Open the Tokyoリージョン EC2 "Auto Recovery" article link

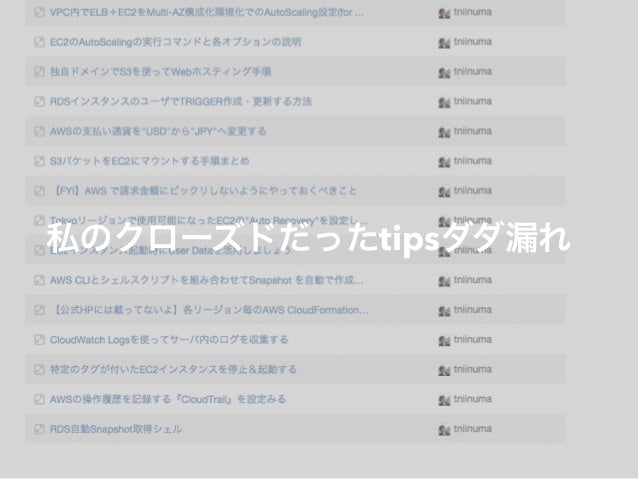[x=209, y=220]
